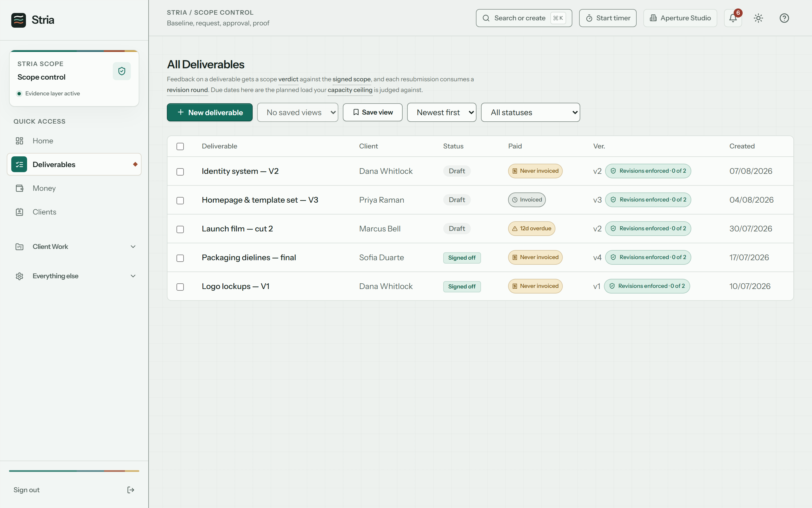This screenshot has height=508, width=812.
Task: Check the Logo lockups — V1 checkbox
Action: pyautogui.click(x=180, y=287)
